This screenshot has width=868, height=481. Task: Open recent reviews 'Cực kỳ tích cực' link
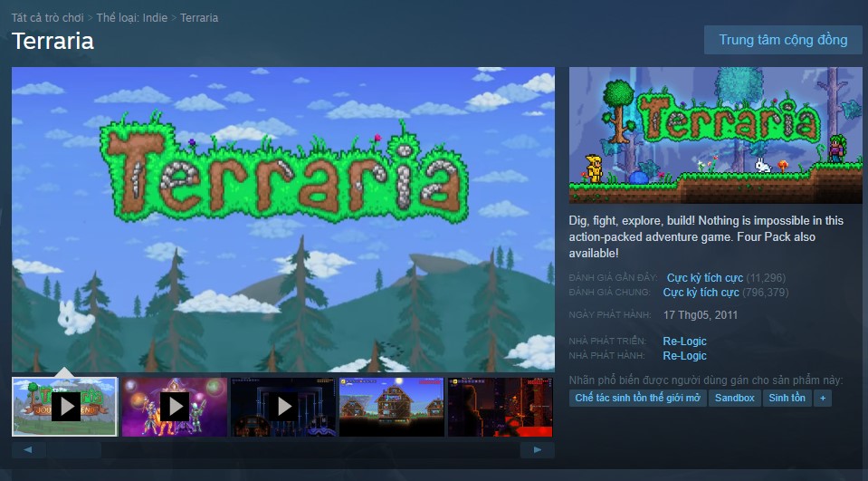[x=705, y=277]
